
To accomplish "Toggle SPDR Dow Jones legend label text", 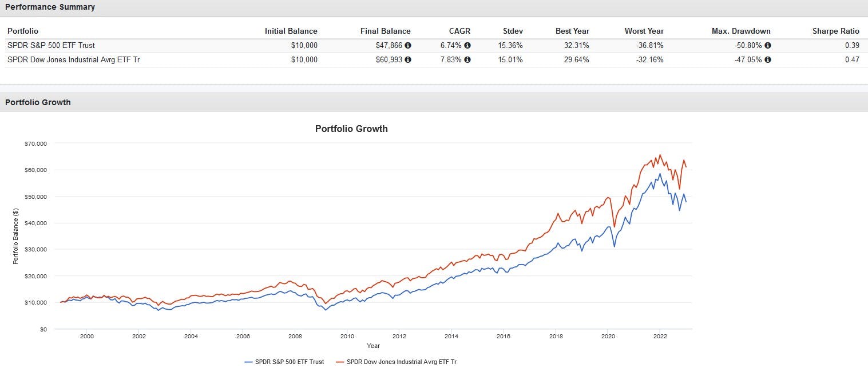I will (x=402, y=362).
